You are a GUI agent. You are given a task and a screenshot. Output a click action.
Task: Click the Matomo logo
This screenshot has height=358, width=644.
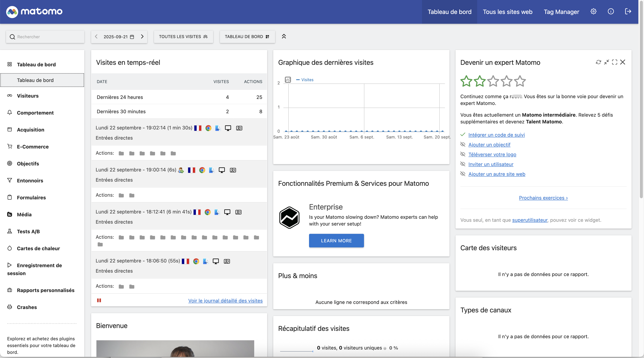click(34, 11)
